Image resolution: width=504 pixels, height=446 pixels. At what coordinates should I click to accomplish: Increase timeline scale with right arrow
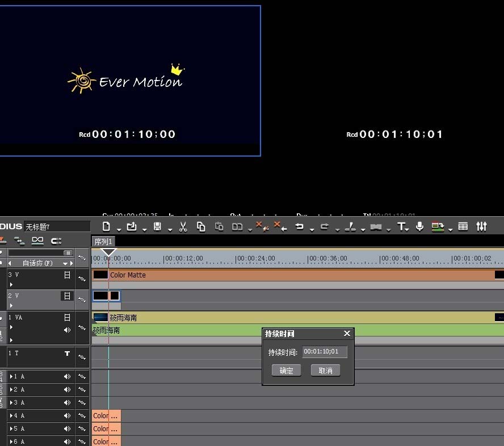(72, 263)
